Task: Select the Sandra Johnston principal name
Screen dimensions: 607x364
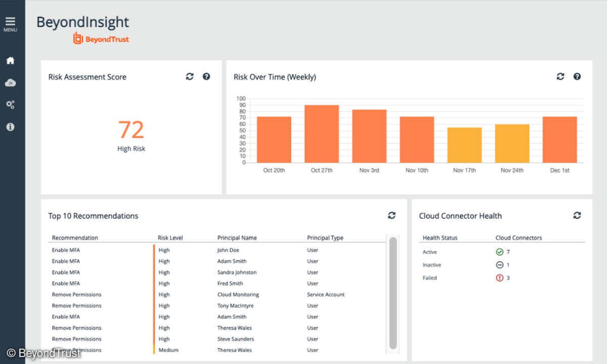Action: pyautogui.click(x=237, y=272)
